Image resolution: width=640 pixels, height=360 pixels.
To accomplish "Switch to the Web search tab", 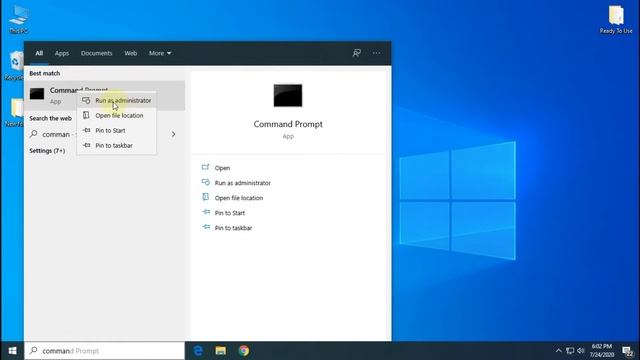I will (x=131, y=53).
